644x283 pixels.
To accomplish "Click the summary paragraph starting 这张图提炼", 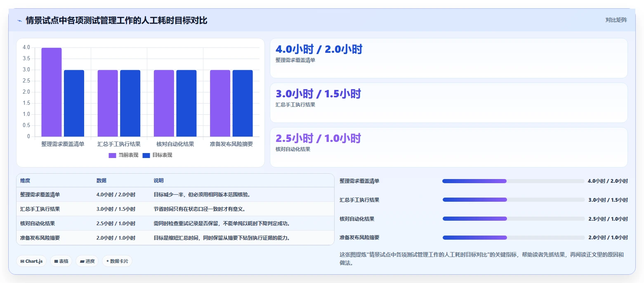I will 481,259.
